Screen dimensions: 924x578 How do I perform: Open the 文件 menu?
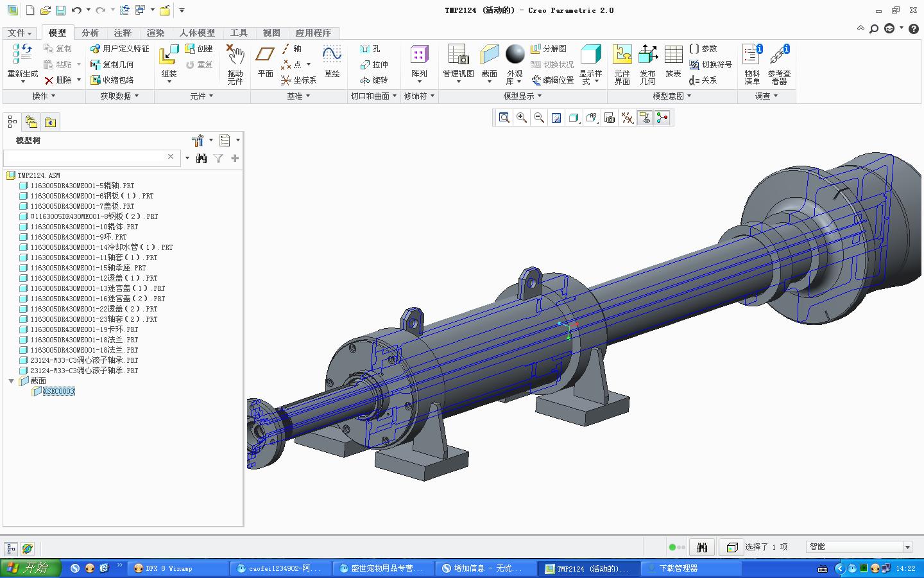(19, 33)
